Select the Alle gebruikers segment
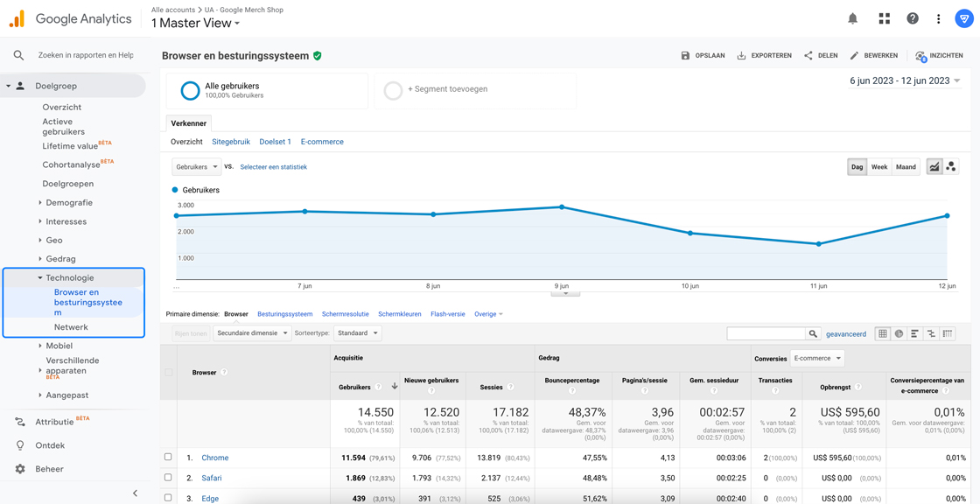The width and height of the screenshot is (980, 504). [x=267, y=91]
